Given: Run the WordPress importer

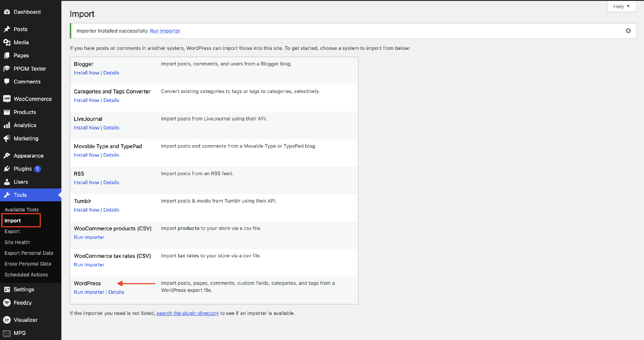Looking at the screenshot, I should tap(89, 292).
